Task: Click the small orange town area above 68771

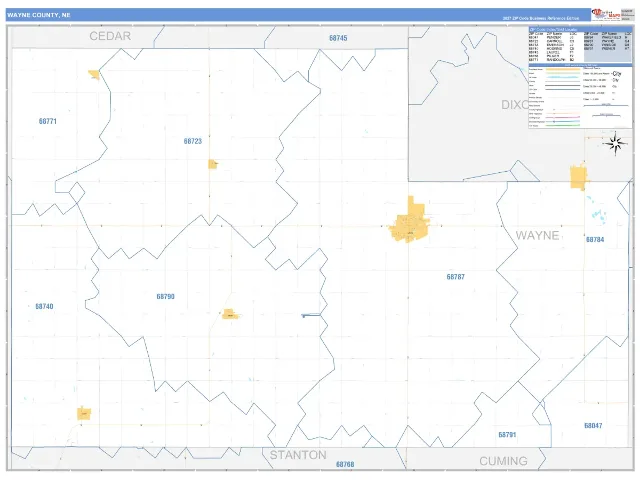Action: click(x=94, y=75)
